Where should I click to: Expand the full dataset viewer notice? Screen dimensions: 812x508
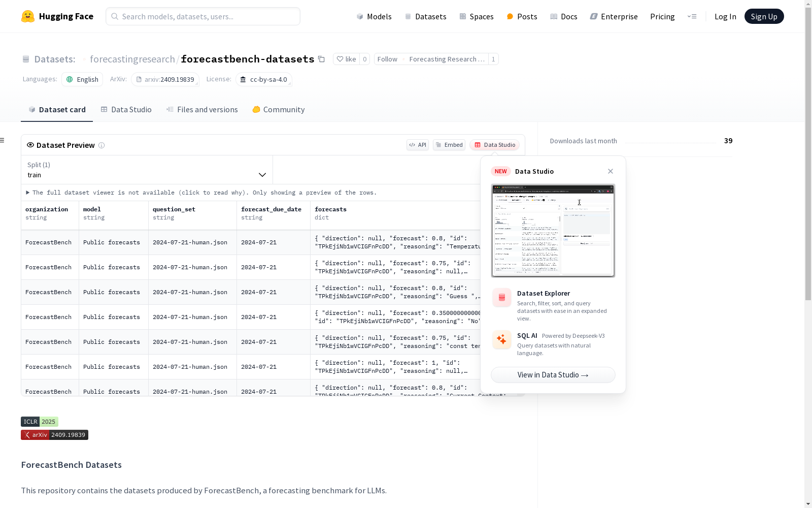[x=201, y=193]
